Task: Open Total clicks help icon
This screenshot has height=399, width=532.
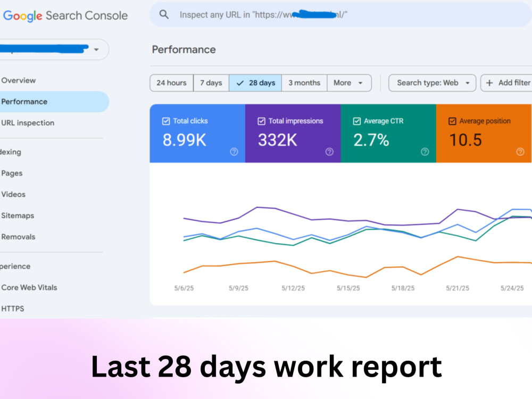Action: (x=234, y=152)
